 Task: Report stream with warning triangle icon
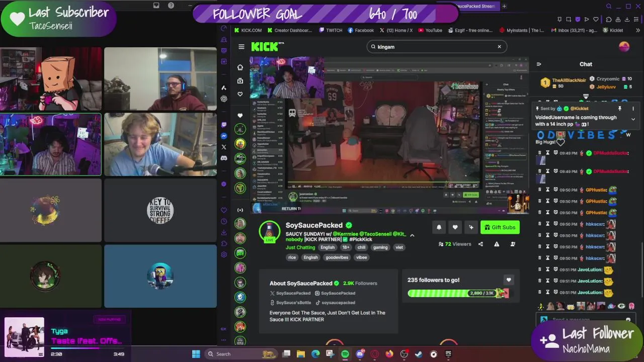click(497, 244)
